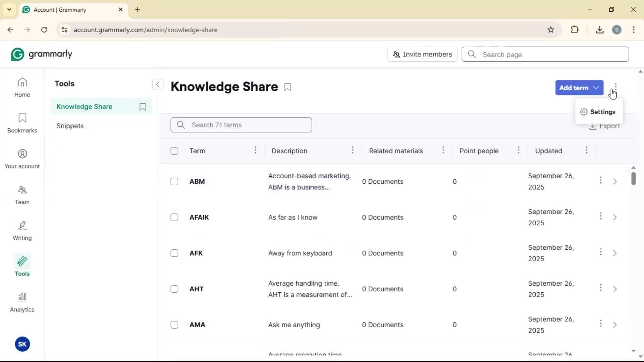Open the Writing sidebar section
644x362 pixels.
pyautogui.click(x=22, y=231)
